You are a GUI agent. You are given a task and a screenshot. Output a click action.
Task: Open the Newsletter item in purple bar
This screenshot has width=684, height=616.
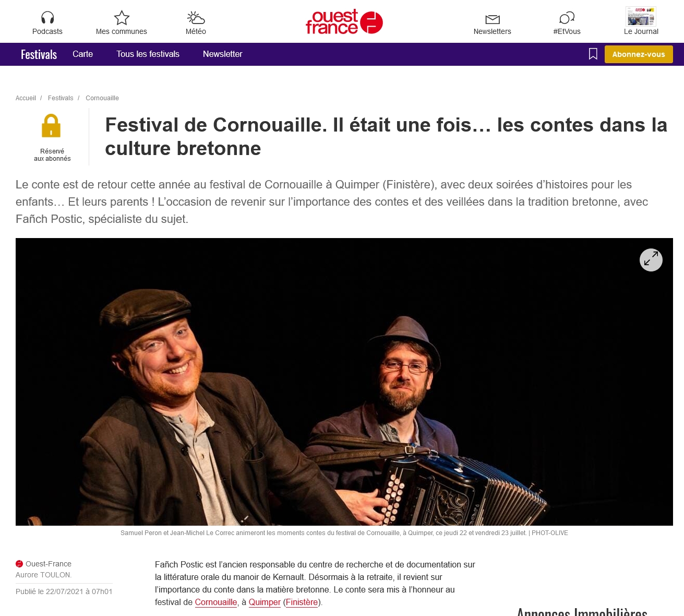coord(223,54)
